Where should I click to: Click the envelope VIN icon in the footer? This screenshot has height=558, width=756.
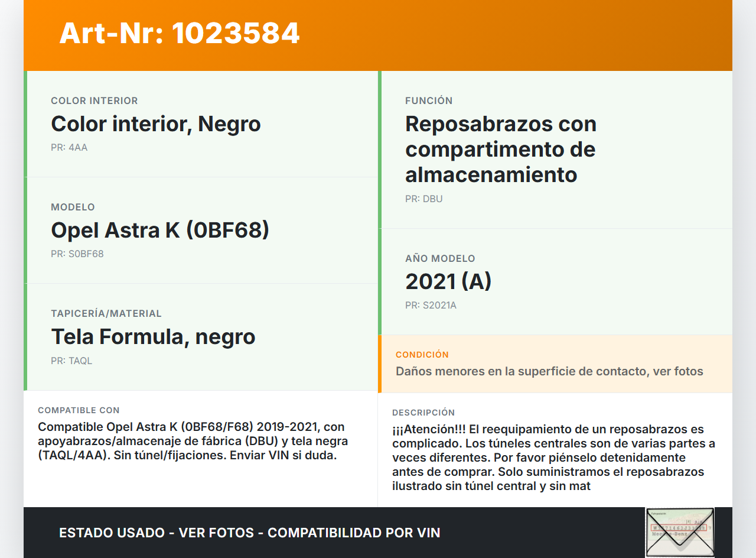pos(680,532)
